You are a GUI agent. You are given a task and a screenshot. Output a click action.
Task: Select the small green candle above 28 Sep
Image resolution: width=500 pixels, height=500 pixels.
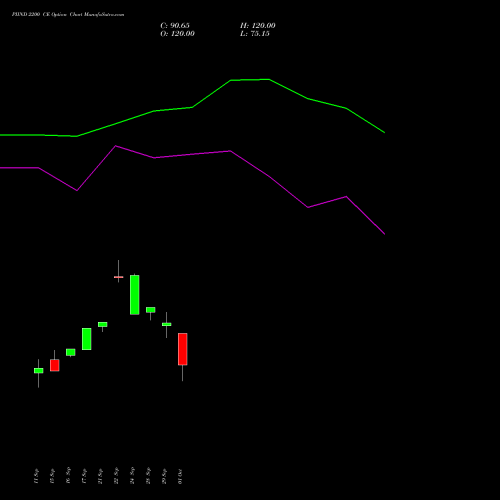(151, 310)
